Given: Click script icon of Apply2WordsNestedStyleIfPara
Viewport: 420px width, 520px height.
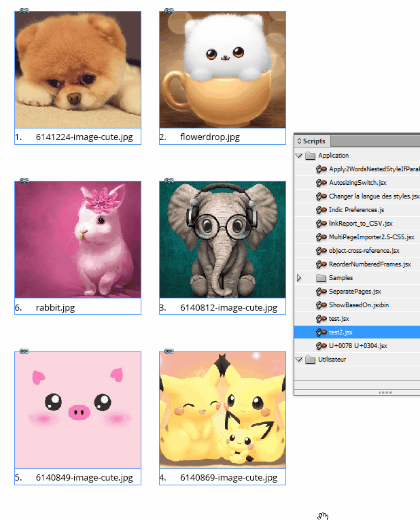Looking at the screenshot, I should [x=321, y=169].
